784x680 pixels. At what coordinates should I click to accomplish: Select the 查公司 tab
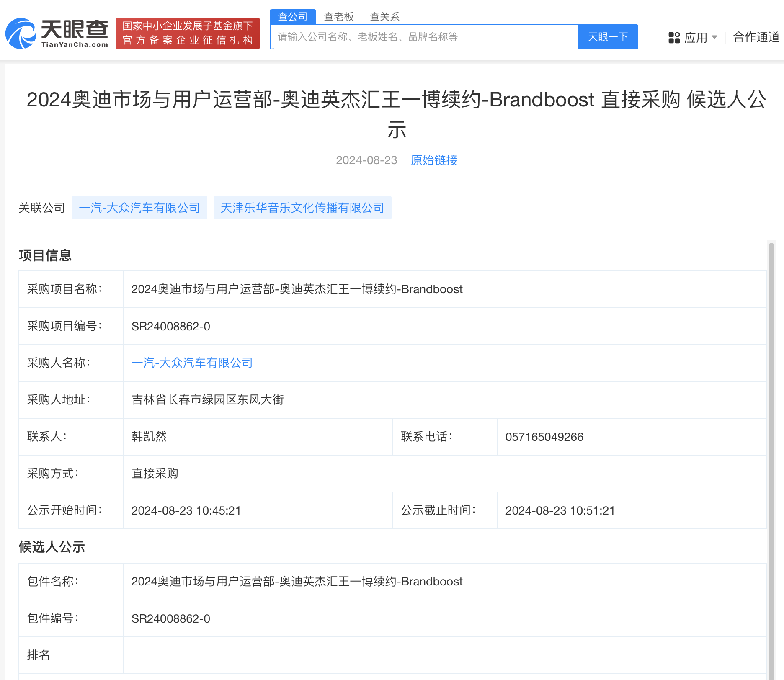292,16
